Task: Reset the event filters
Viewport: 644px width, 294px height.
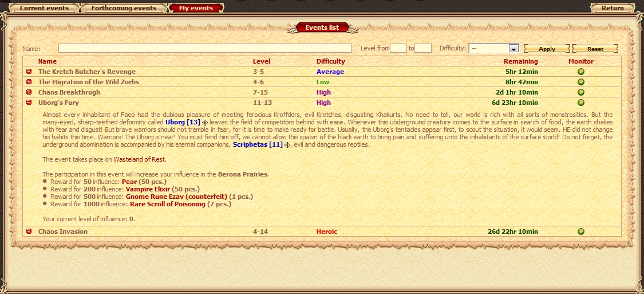Action: click(x=595, y=49)
